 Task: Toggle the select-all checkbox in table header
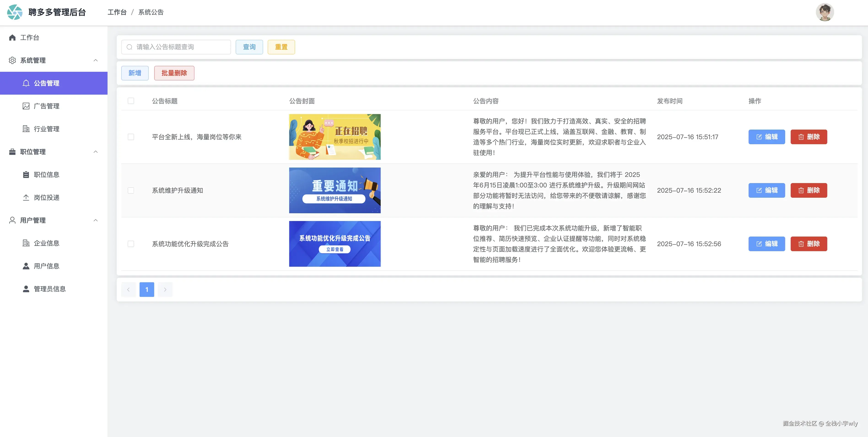tap(131, 101)
